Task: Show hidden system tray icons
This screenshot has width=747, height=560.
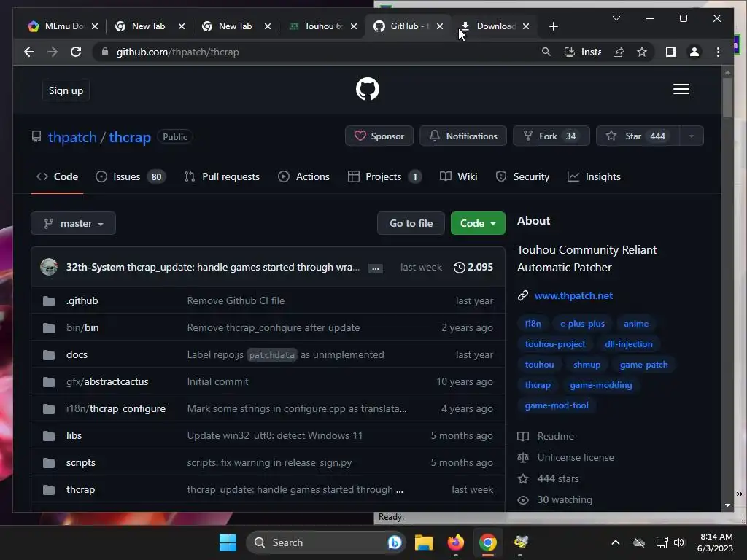Action: pyautogui.click(x=616, y=542)
